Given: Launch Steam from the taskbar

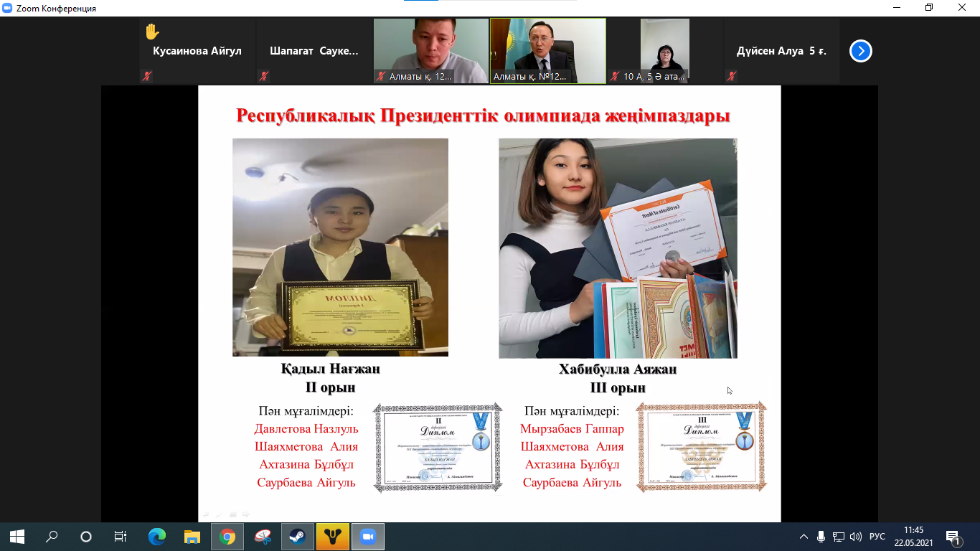Looking at the screenshot, I should (297, 537).
